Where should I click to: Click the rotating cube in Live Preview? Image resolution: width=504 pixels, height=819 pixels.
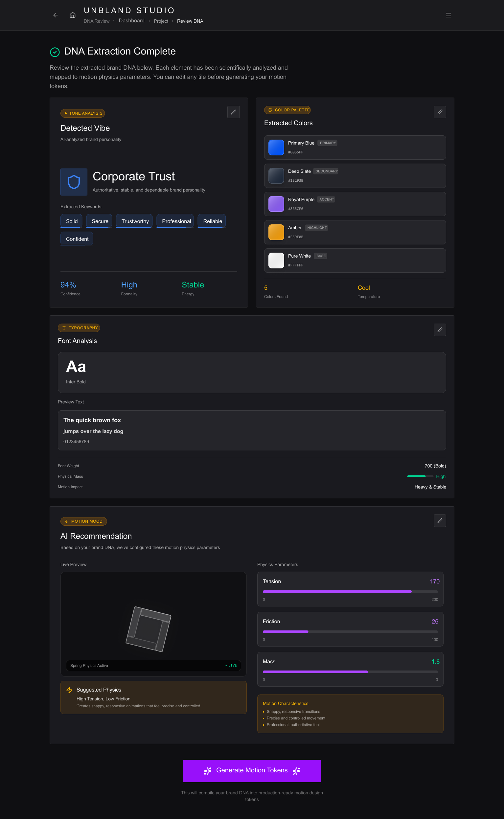tap(149, 629)
